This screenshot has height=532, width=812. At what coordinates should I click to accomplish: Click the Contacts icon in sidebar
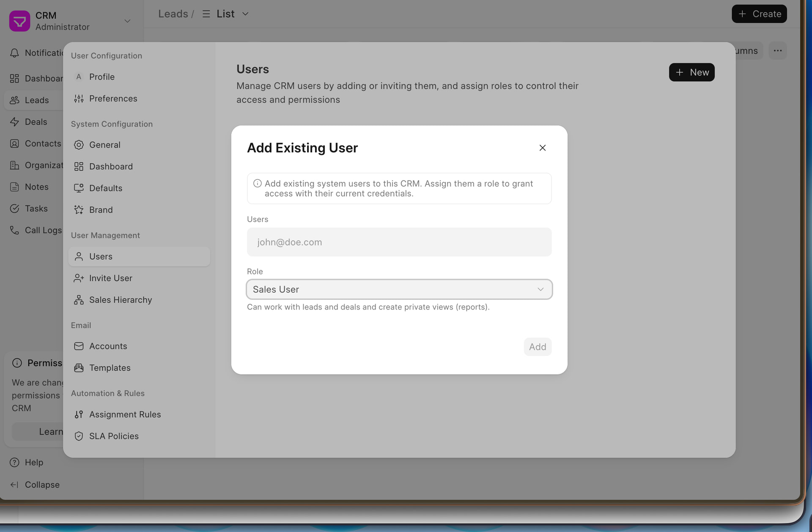coord(14,143)
